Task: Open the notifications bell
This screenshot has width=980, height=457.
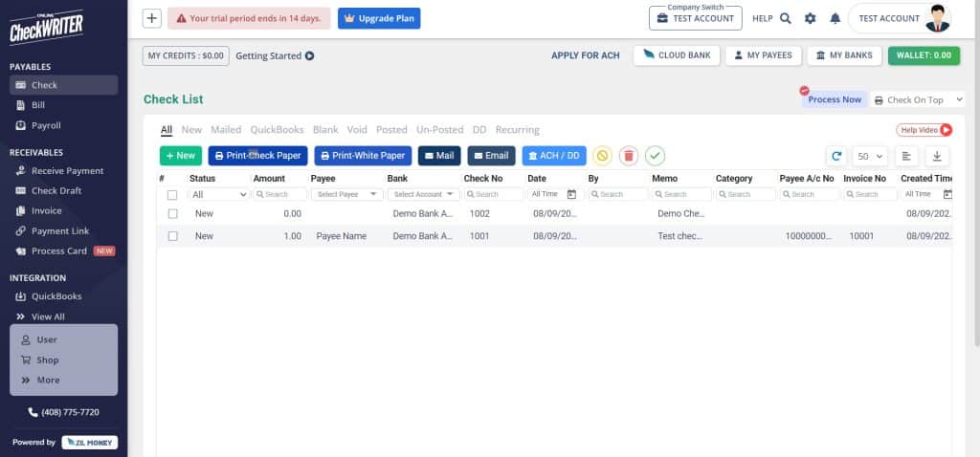Action: coord(835,18)
